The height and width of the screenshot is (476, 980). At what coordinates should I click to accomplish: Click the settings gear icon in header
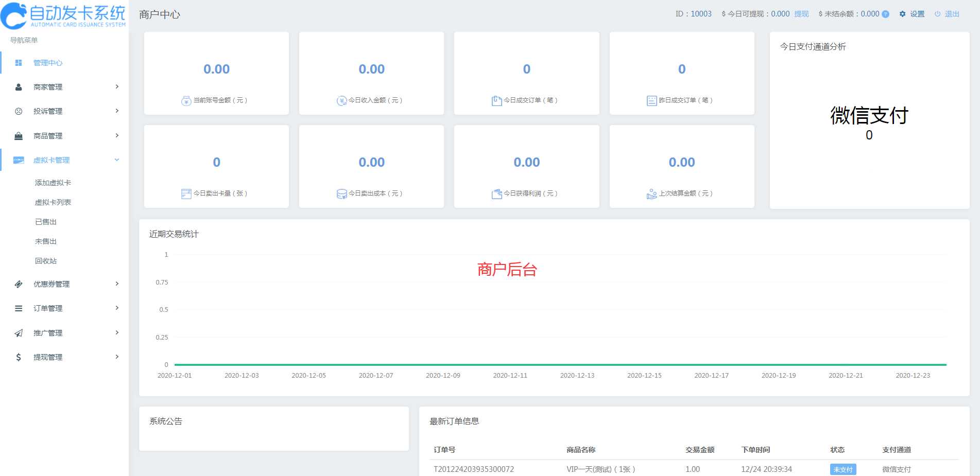[902, 14]
